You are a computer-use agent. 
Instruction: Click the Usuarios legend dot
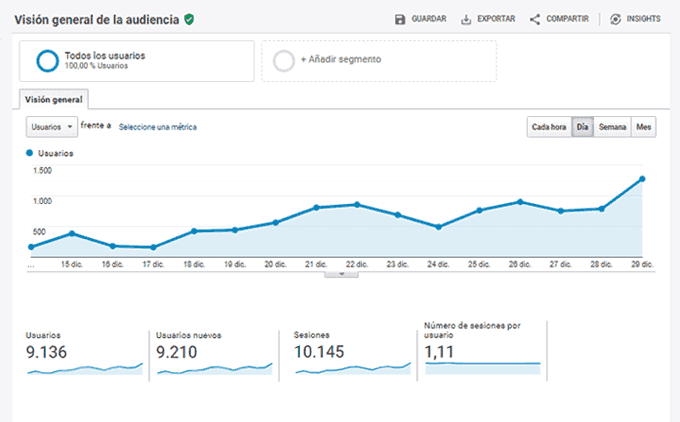pyautogui.click(x=30, y=153)
